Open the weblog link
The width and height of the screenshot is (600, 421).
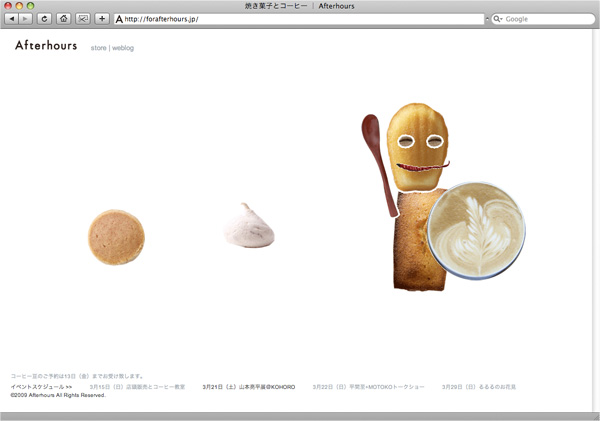(123, 48)
